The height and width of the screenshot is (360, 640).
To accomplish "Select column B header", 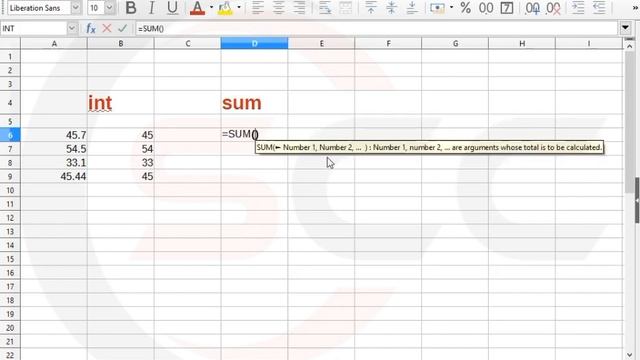I will coord(121,43).
